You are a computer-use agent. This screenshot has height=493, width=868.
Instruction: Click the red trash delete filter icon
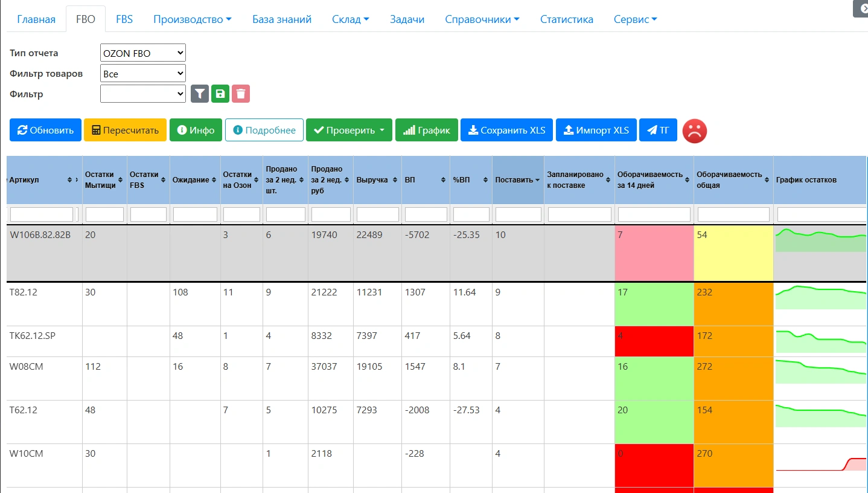coord(241,94)
